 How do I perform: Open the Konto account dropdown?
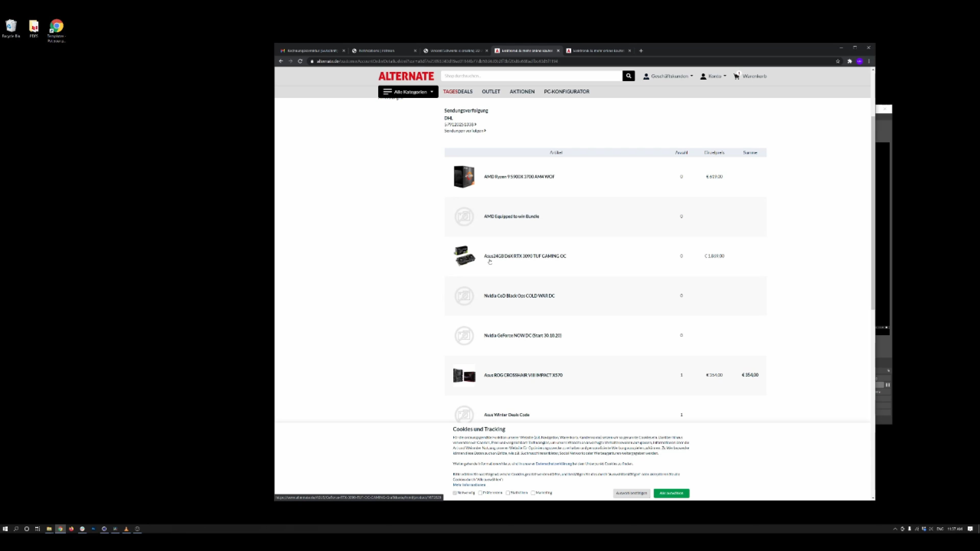[x=713, y=76]
